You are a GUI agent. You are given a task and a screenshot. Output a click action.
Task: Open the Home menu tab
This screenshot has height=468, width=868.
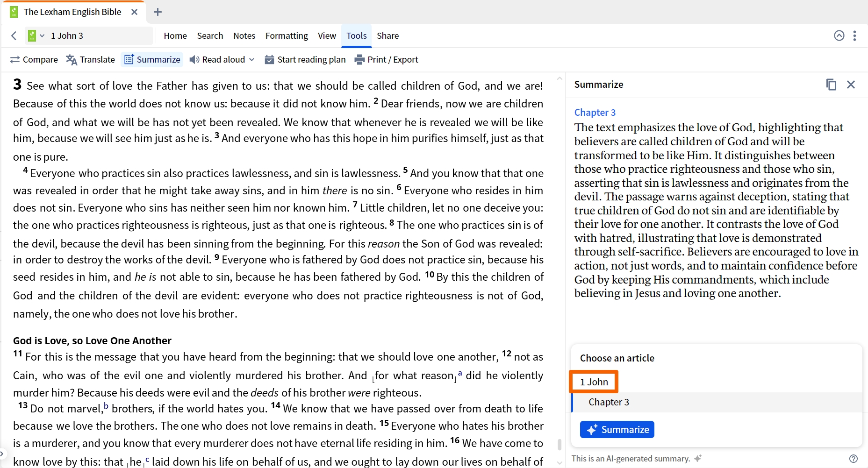[x=175, y=35]
